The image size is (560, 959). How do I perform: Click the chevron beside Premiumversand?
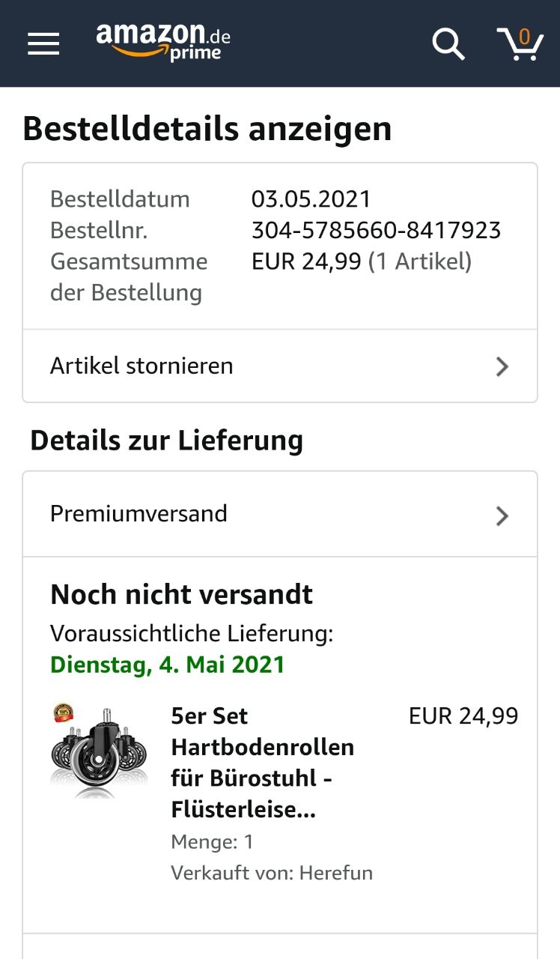[502, 515]
